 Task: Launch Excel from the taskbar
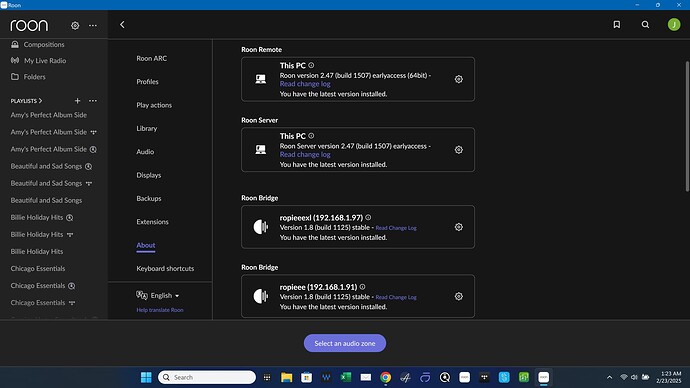coord(346,377)
